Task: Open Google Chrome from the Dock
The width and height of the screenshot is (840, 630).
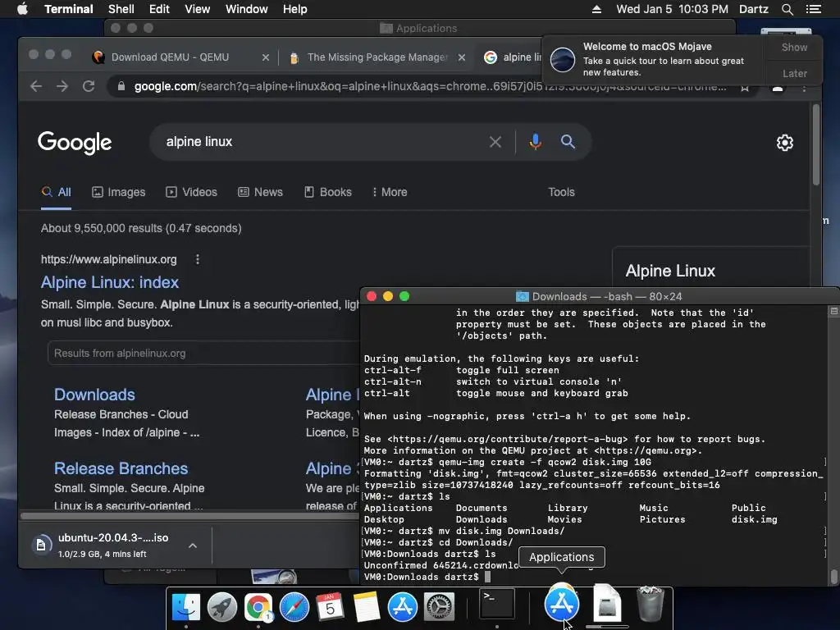Action: (x=258, y=606)
